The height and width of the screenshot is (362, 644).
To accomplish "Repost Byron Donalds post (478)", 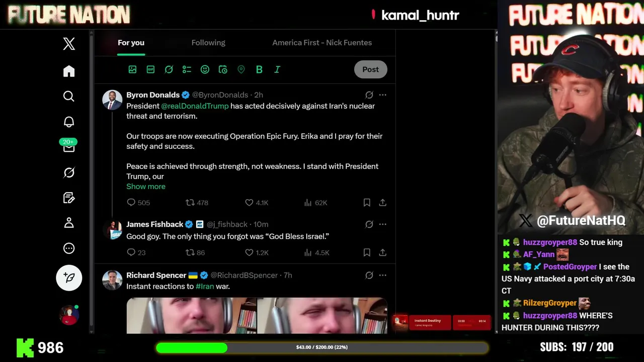I will pyautogui.click(x=197, y=203).
